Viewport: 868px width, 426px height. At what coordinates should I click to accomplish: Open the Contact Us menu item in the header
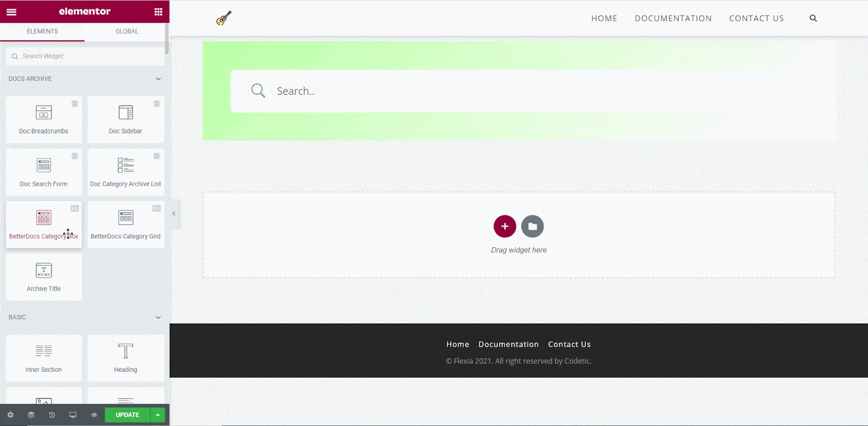[x=756, y=18]
